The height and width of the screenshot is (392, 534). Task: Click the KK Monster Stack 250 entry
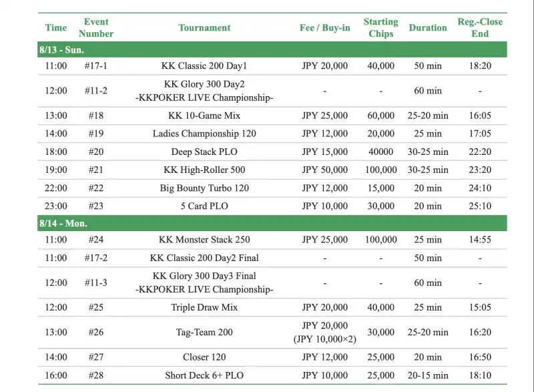click(x=204, y=239)
